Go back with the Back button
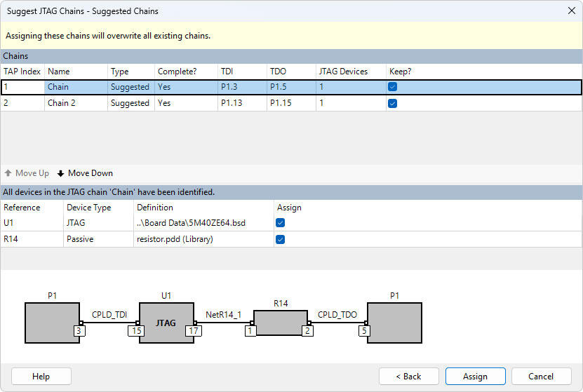 (408, 377)
